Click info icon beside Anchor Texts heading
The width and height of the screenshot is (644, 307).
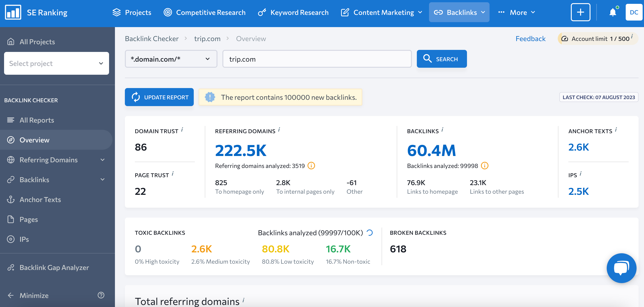point(616,130)
